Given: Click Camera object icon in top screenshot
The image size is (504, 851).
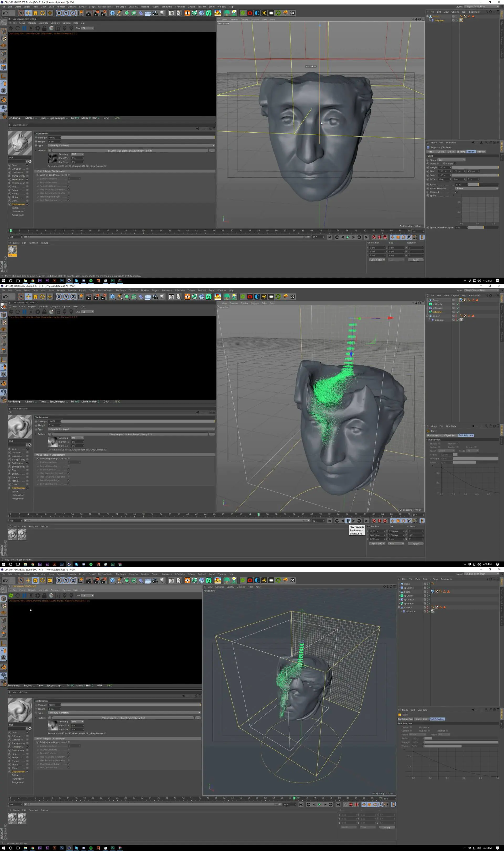Looking at the screenshot, I should point(155,13).
